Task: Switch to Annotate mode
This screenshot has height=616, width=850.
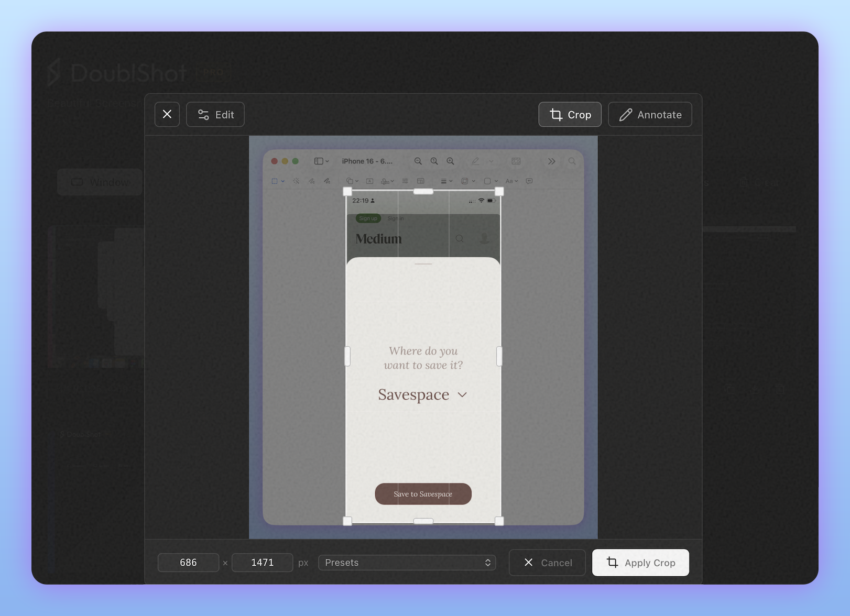Action: (650, 114)
